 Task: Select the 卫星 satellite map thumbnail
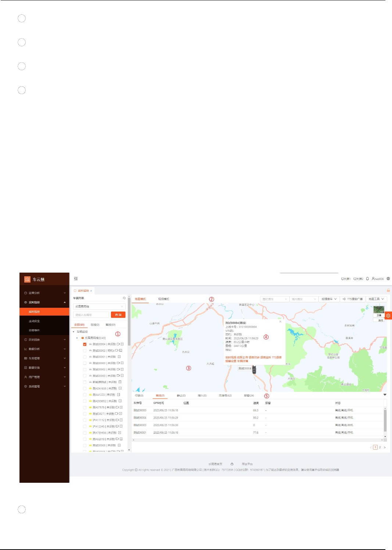pyautogui.click(x=379, y=311)
